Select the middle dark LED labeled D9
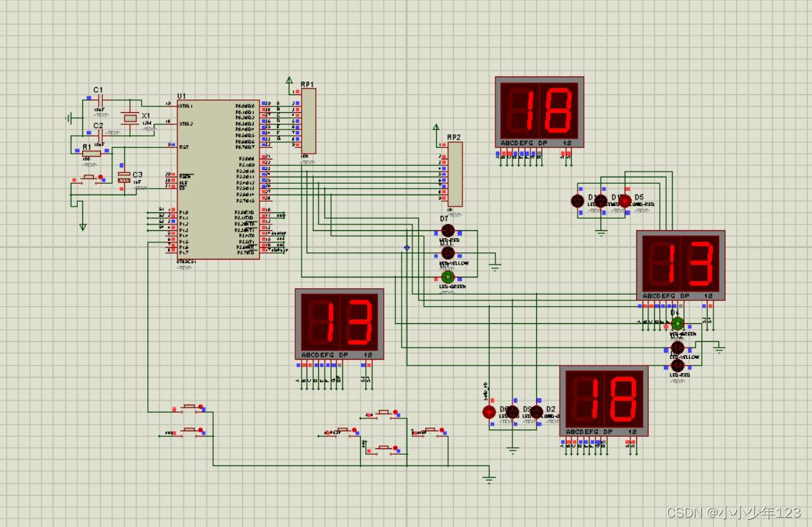This screenshot has height=527, width=812. [x=513, y=412]
